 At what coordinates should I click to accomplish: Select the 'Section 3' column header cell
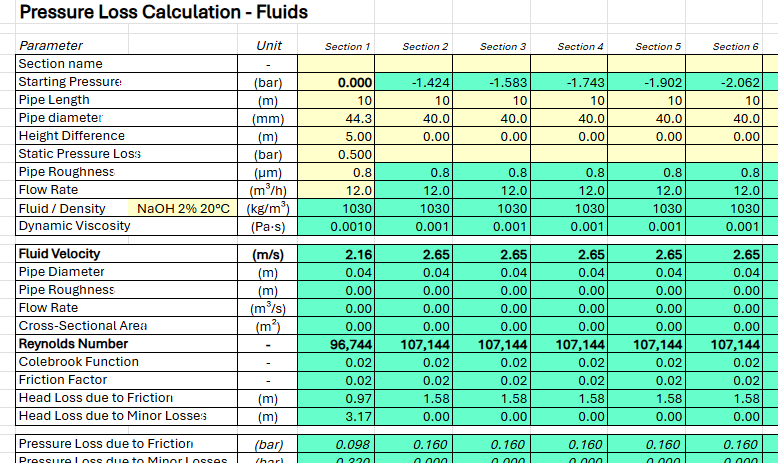coord(490,46)
